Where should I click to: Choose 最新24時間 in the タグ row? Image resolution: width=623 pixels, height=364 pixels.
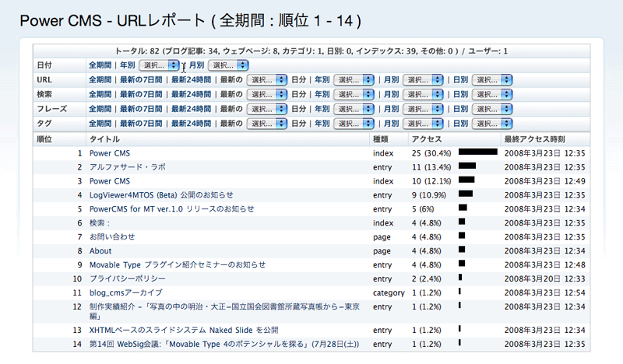(191, 124)
